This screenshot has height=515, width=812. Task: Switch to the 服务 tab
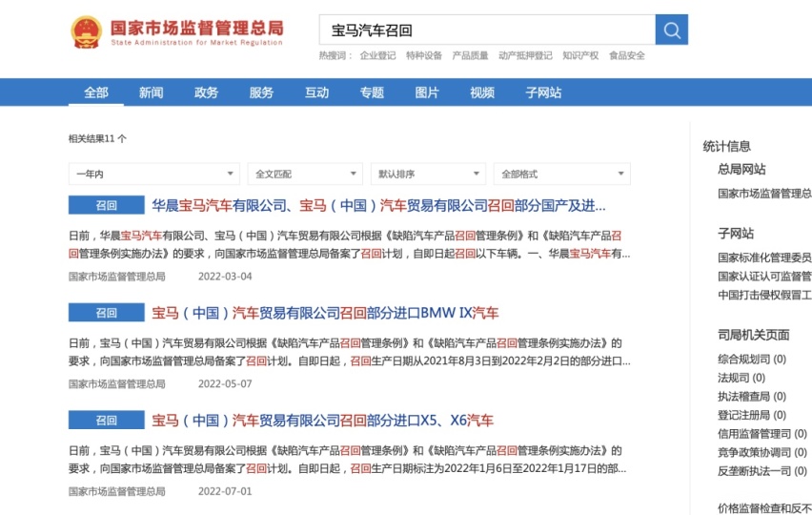point(261,93)
